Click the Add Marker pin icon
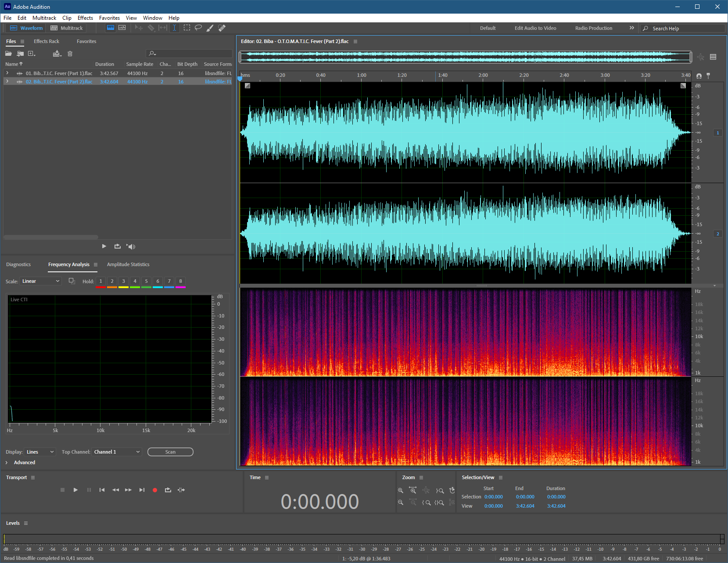 708,76
